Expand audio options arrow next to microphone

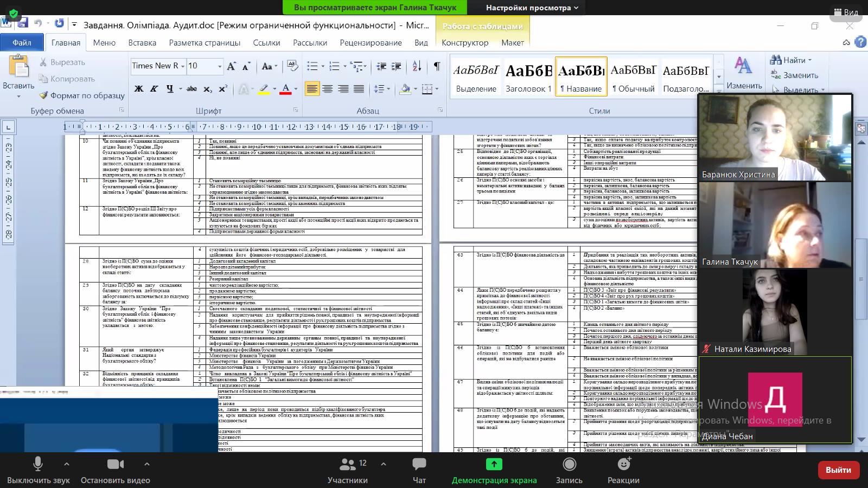(67, 464)
